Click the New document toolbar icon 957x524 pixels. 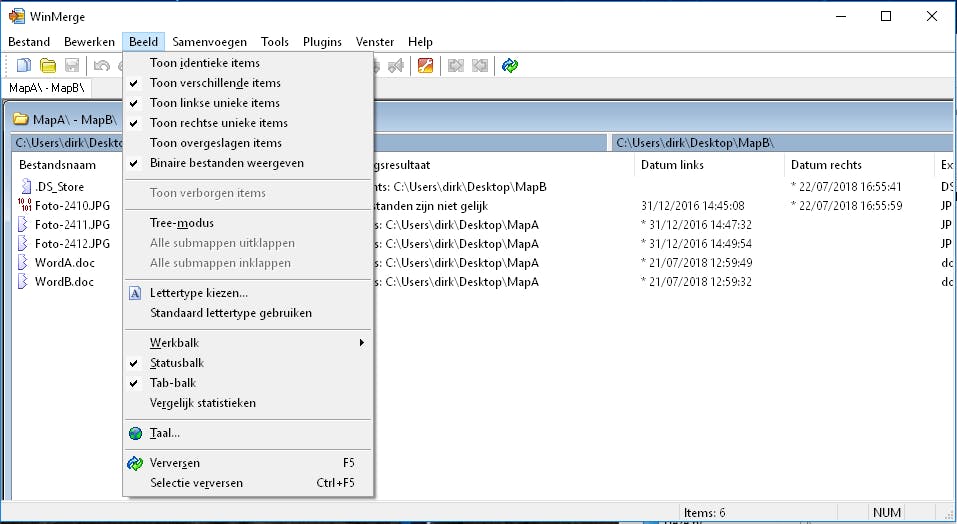[x=24, y=65]
